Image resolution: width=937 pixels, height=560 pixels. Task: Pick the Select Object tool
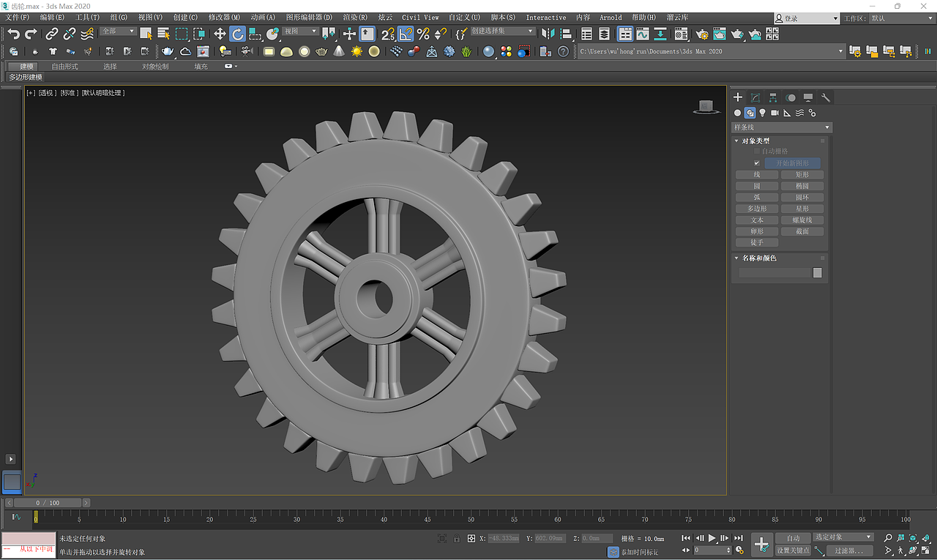point(146,34)
